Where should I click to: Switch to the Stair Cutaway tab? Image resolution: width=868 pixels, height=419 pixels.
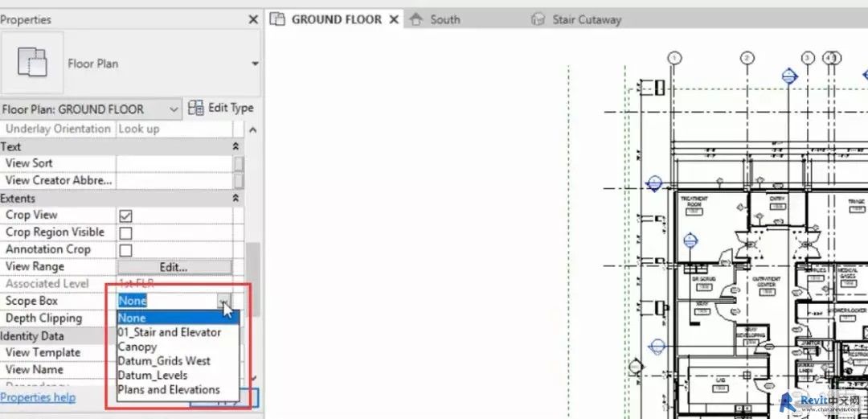(587, 20)
